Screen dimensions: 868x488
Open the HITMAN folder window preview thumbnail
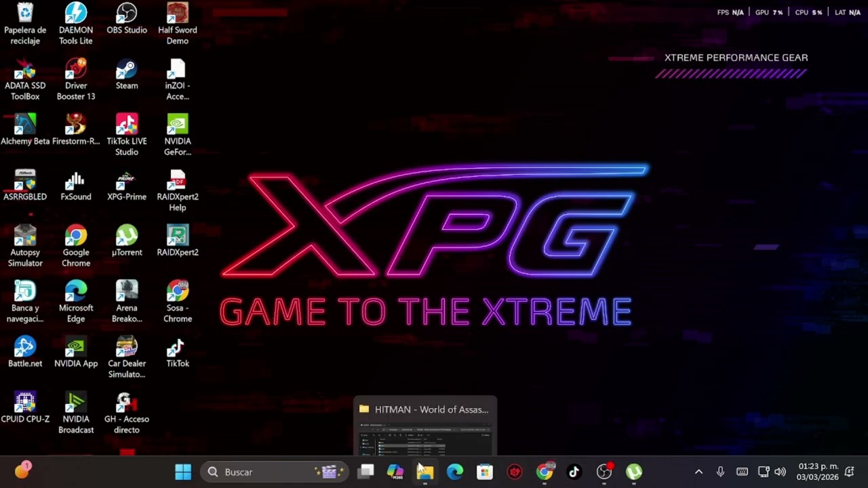(x=425, y=426)
